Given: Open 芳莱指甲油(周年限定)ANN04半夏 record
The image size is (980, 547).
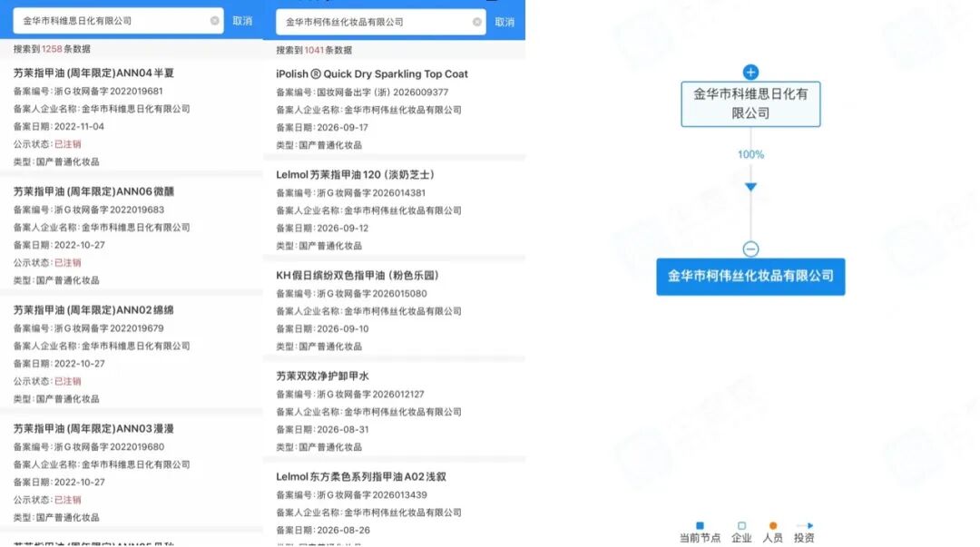Looking at the screenshot, I should [x=93, y=73].
